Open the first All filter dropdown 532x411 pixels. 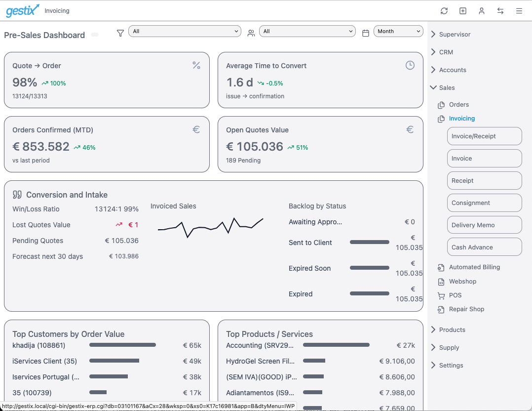185,31
